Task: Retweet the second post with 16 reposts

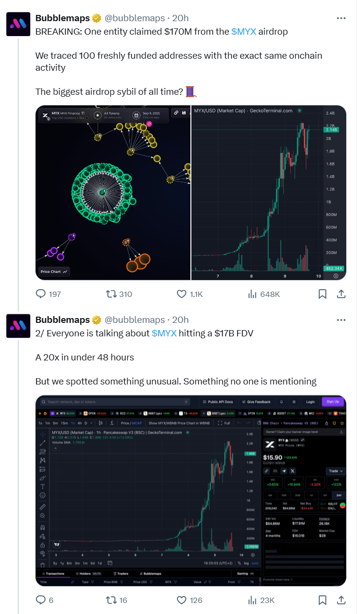Action: coord(111,600)
